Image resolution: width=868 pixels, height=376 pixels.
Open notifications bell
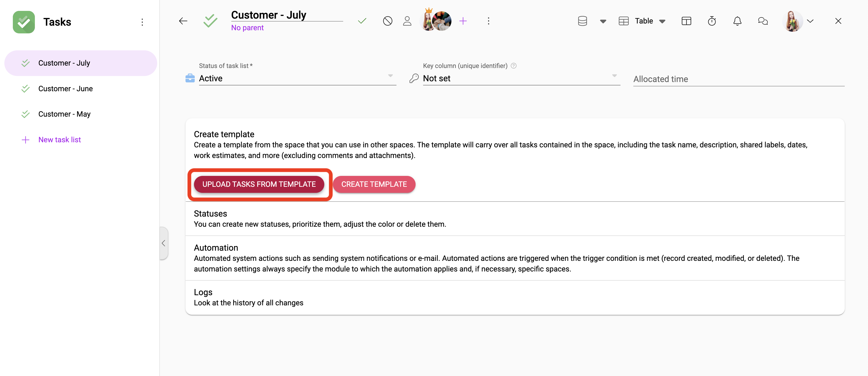click(x=737, y=21)
